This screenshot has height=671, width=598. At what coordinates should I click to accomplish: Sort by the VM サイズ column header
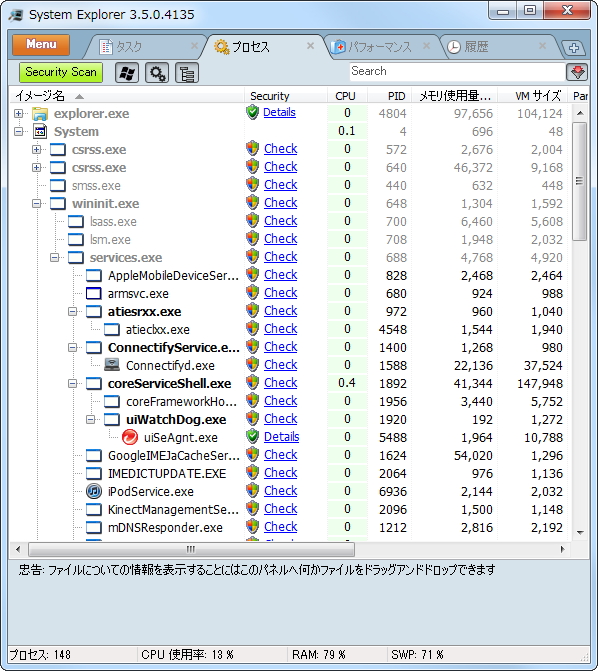pos(533,96)
